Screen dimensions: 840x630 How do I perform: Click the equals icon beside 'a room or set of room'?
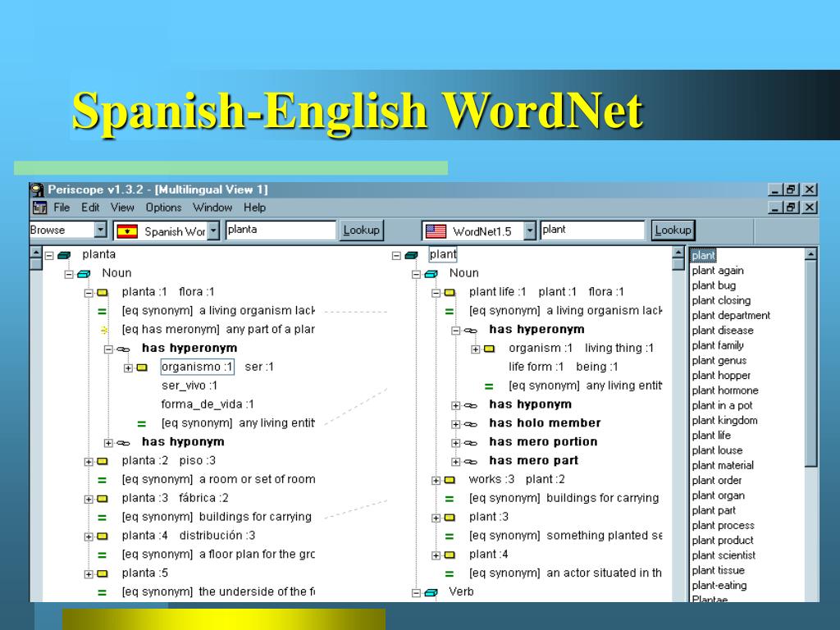[x=102, y=481]
